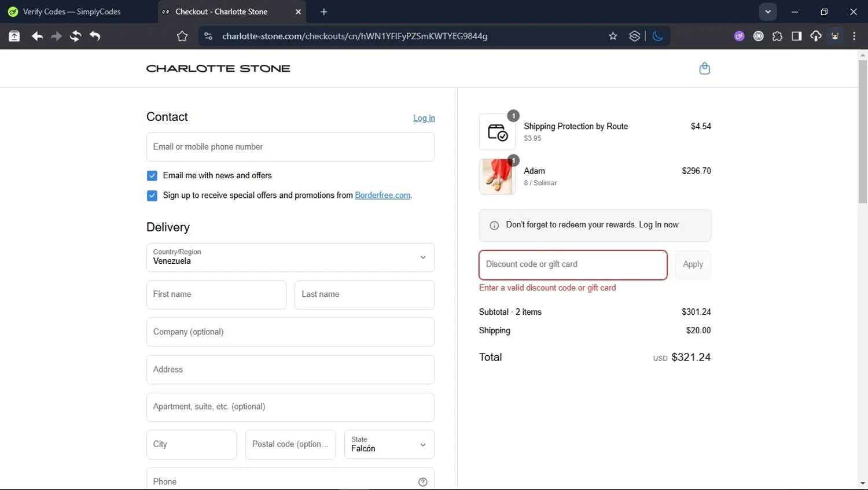Close the Checkout - Charlotte Stone tab
The width and height of the screenshot is (868, 490).
click(298, 12)
